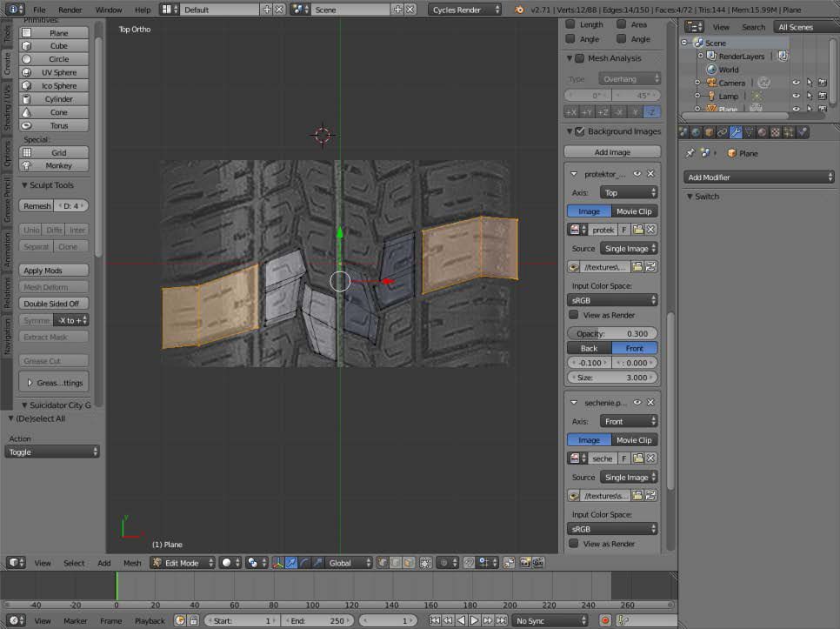Viewport: 840px width, 629px height.
Task: Open the Edit Mode dropdown
Action: click(183, 563)
